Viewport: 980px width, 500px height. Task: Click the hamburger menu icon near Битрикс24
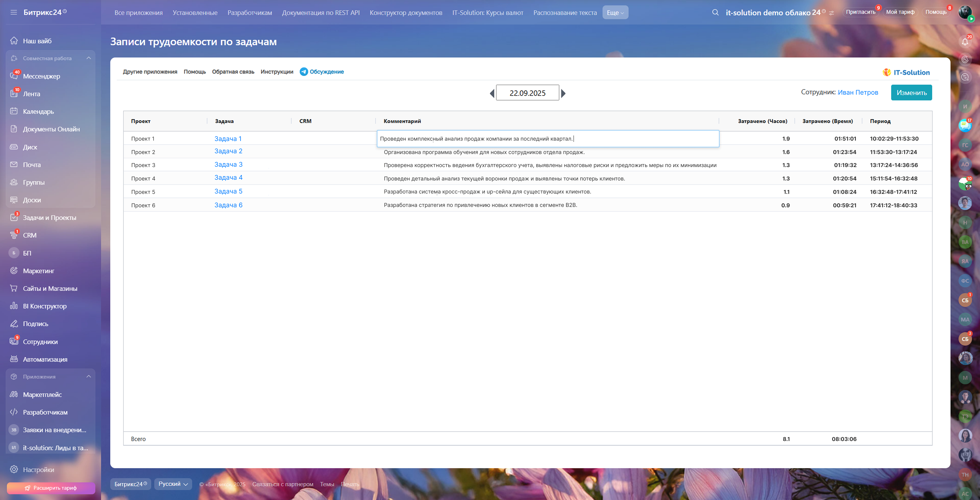tap(14, 12)
